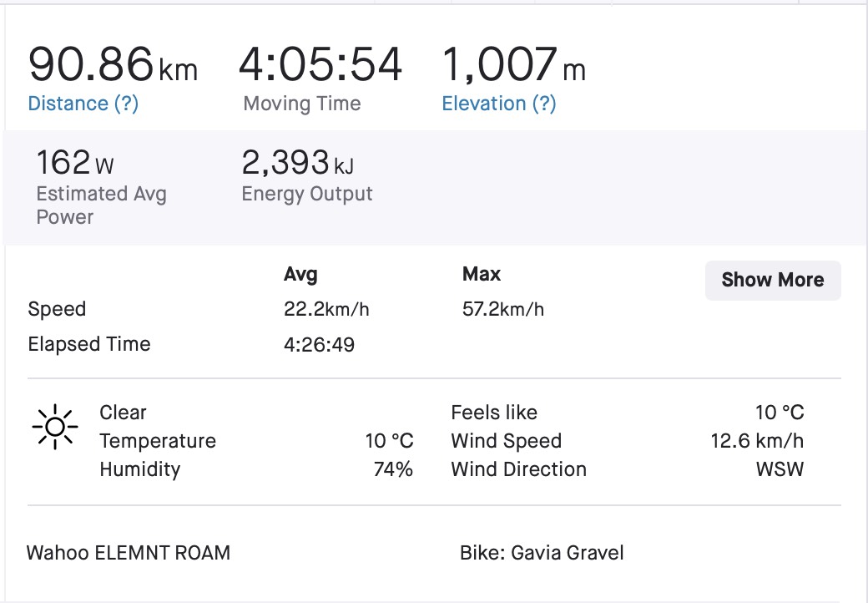Click the Max column header
This screenshot has width=868, height=603.
481,274
